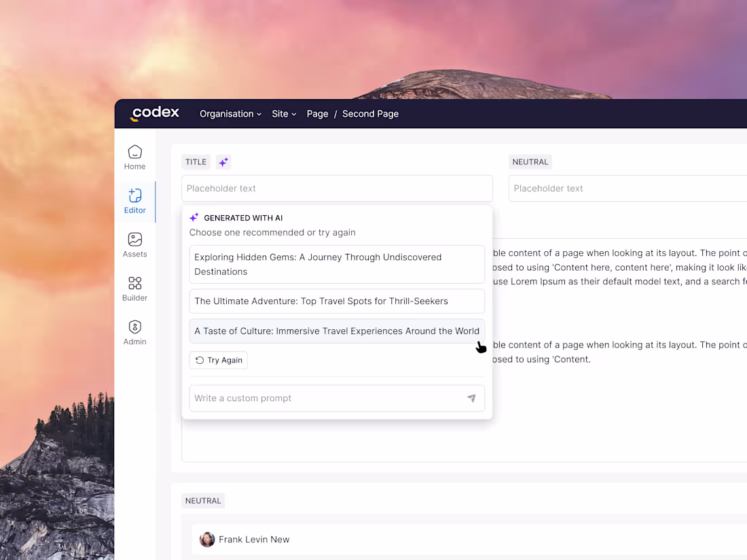
Task: Open the Page breadcrumb item
Action: tap(317, 114)
